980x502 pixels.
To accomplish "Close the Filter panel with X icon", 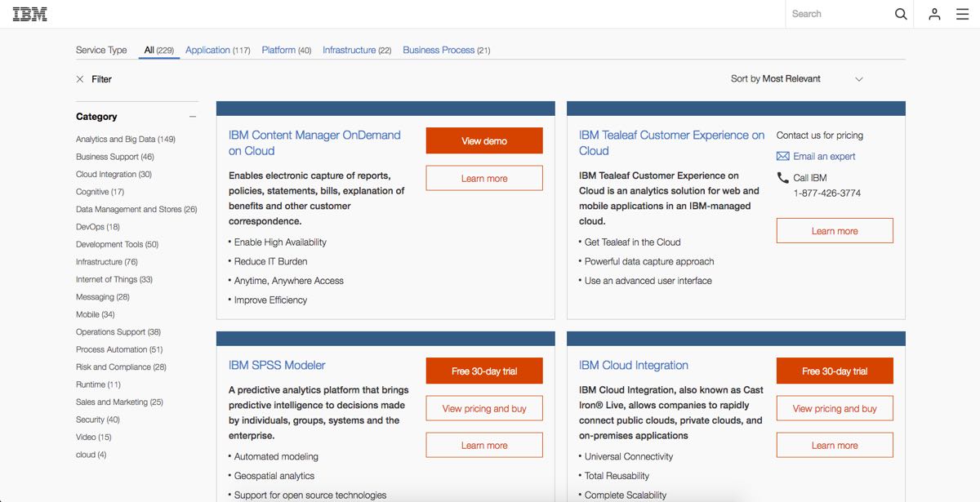I will tap(80, 79).
